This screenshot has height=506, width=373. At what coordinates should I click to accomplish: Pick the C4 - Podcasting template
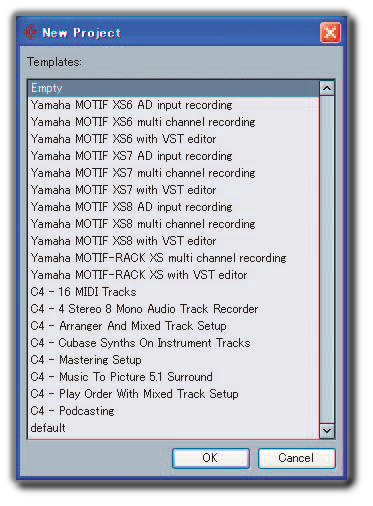coord(174,411)
